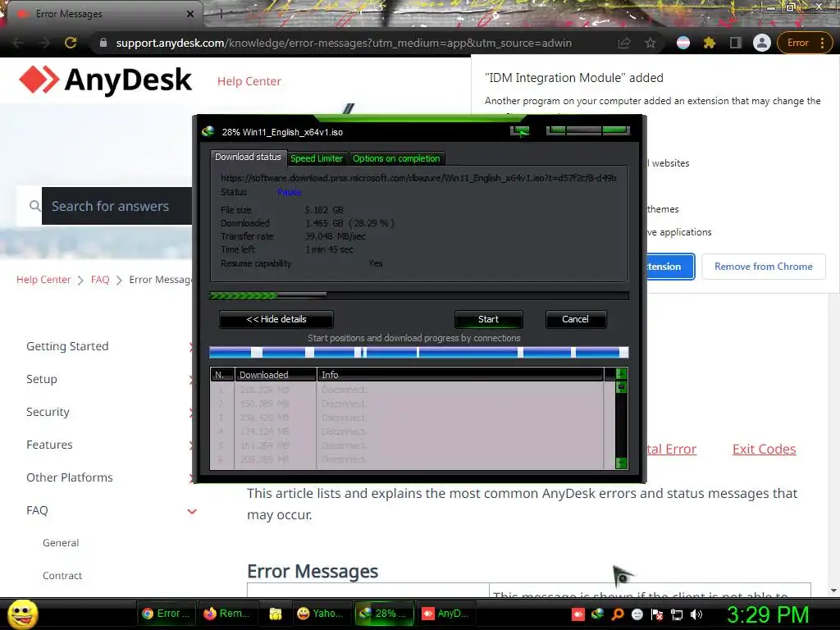Open the Chrome profile avatar

[x=762, y=43]
